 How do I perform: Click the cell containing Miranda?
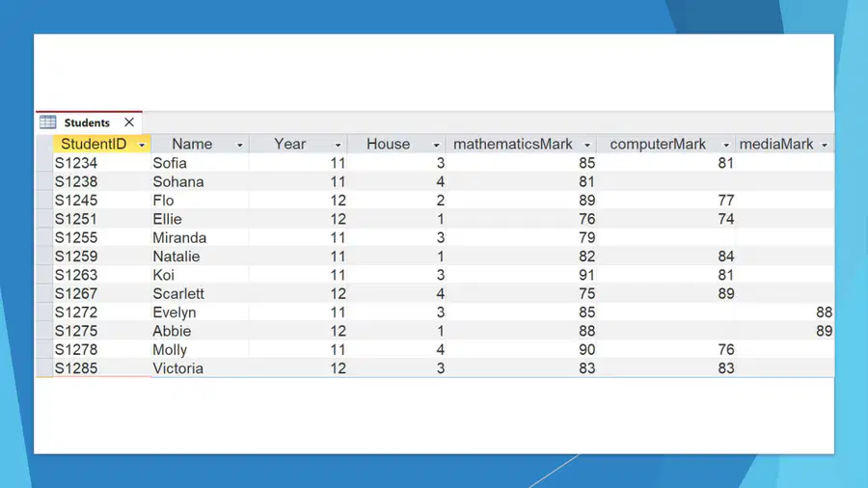click(x=200, y=238)
